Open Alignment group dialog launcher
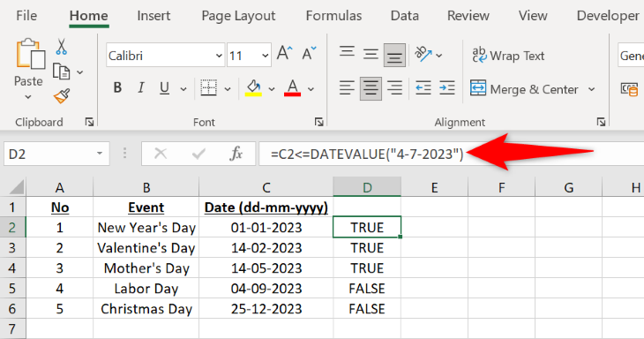Image resolution: width=644 pixels, height=339 pixels. click(601, 122)
